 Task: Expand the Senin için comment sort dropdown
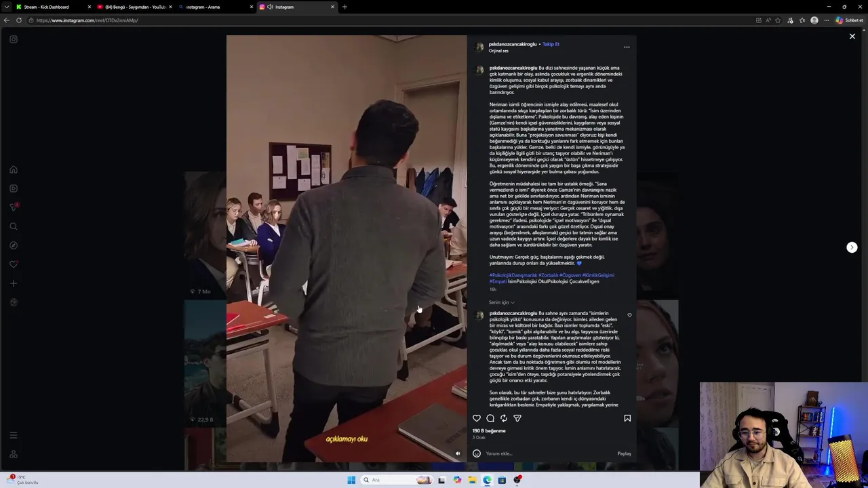tap(501, 302)
